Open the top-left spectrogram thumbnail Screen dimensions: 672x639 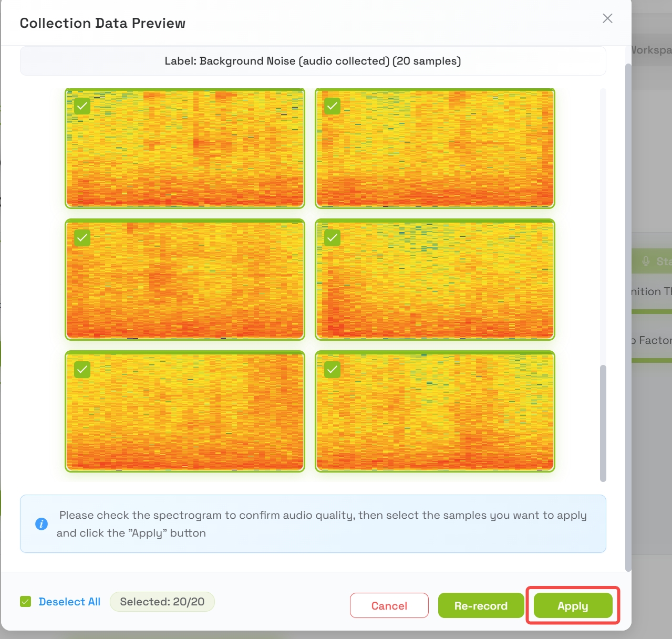[x=185, y=148]
